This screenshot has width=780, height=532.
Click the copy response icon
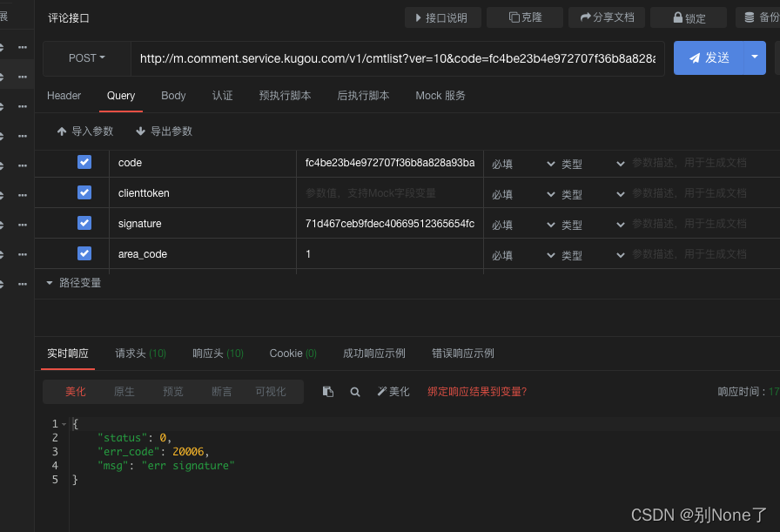(x=328, y=392)
